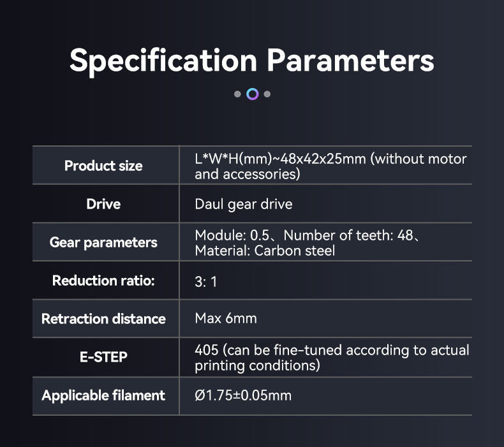The height and width of the screenshot is (447, 504).
Task: Click the Ø1.75±0.05mm filament value
Action: (242, 395)
